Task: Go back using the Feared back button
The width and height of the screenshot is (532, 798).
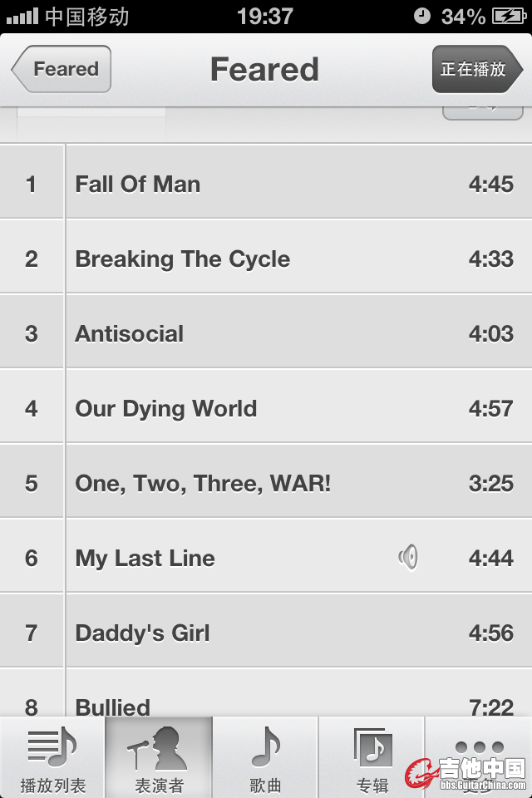Action: click(x=61, y=69)
